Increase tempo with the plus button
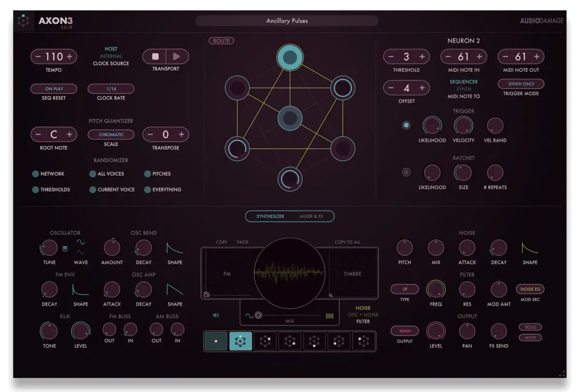 pos(70,56)
